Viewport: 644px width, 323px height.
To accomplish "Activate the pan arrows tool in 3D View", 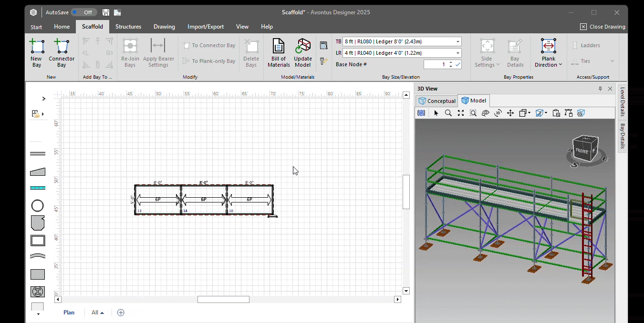I will (510, 113).
